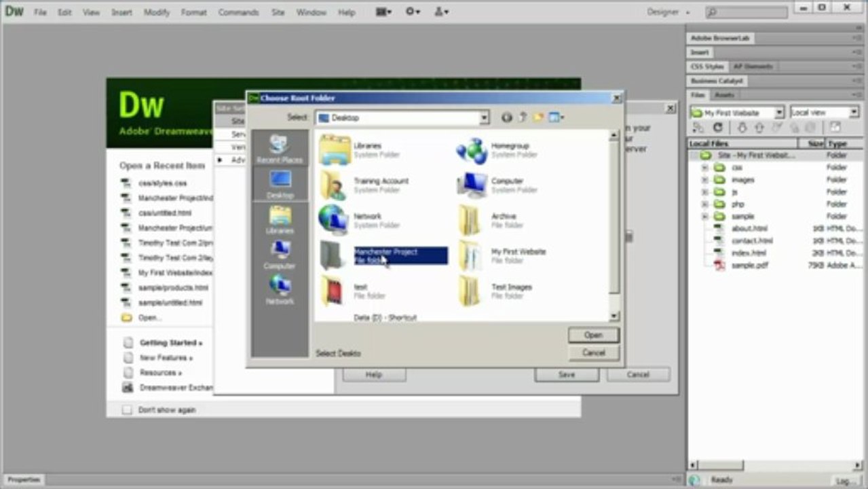
Task: Open the Select location dropdown showing Desktop
Action: (x=402, y=117)
